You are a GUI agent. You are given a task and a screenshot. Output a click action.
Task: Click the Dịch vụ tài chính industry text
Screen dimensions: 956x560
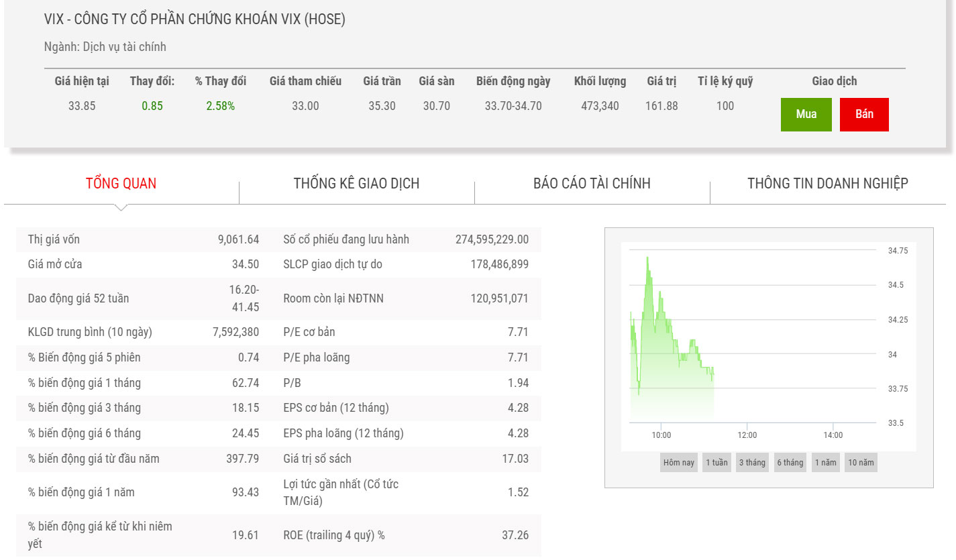point(124,47)
